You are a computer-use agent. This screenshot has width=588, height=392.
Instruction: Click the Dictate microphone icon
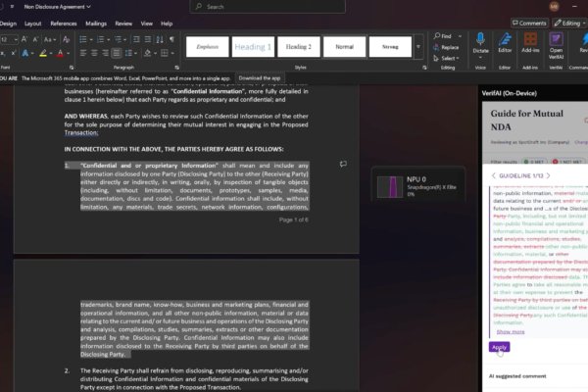point(480,39)
